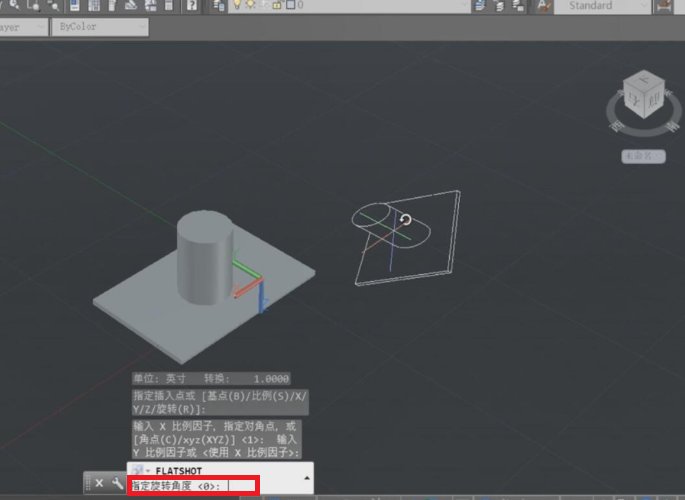This screenshot has height=500, width=685.
Task: Click the gray cylinder 3D solid
Action: pos(204,258)
